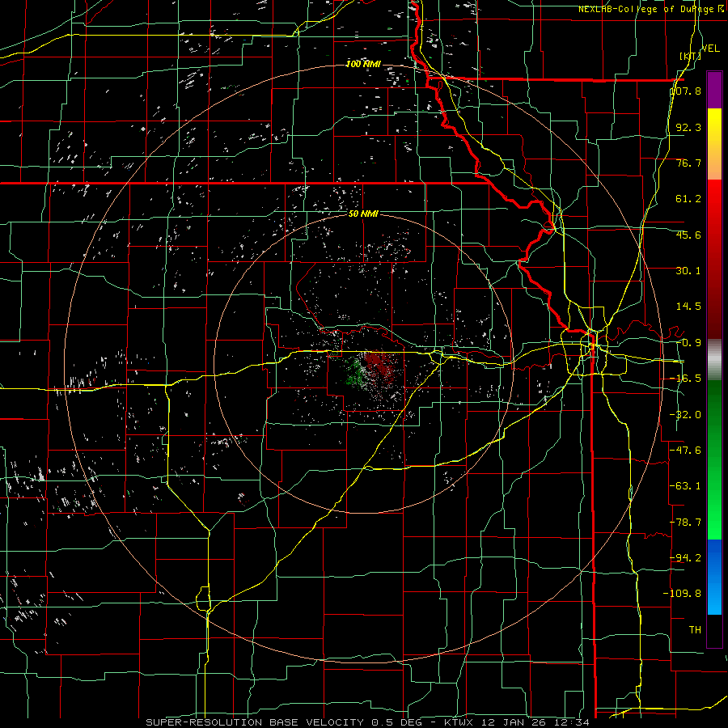Click the [KT] units label
Viewport: 728px width, 728px height.
coord(691,57)
